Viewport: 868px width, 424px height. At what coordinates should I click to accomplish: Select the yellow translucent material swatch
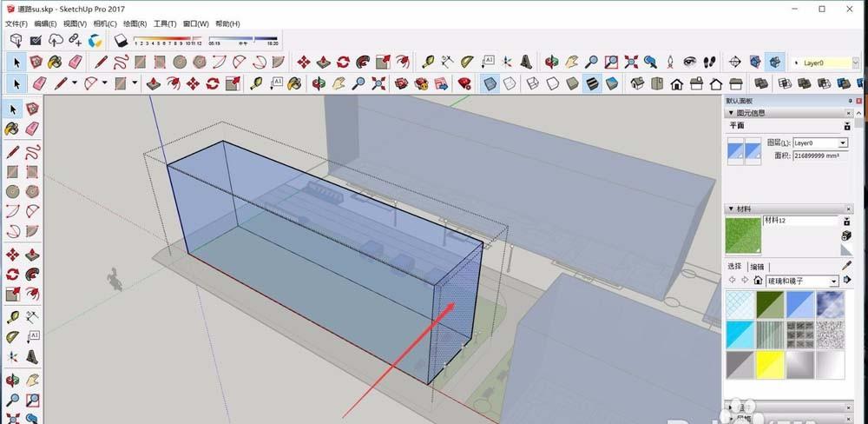(770, 365)
